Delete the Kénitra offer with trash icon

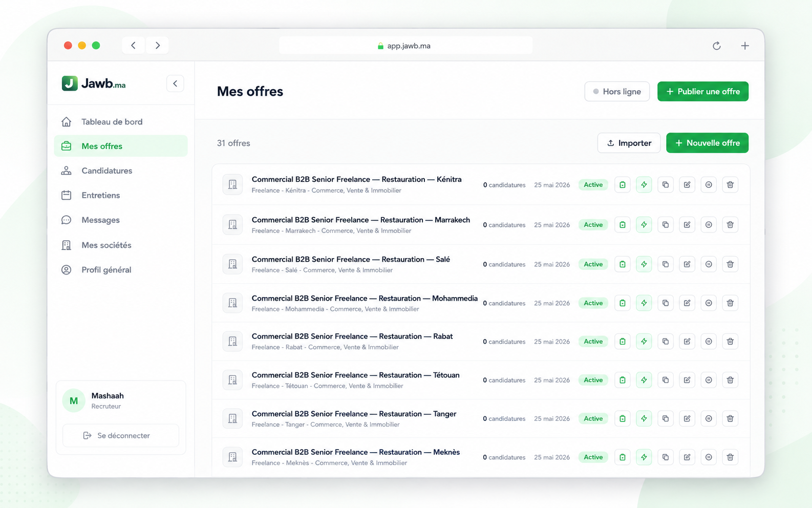(730, 185)
